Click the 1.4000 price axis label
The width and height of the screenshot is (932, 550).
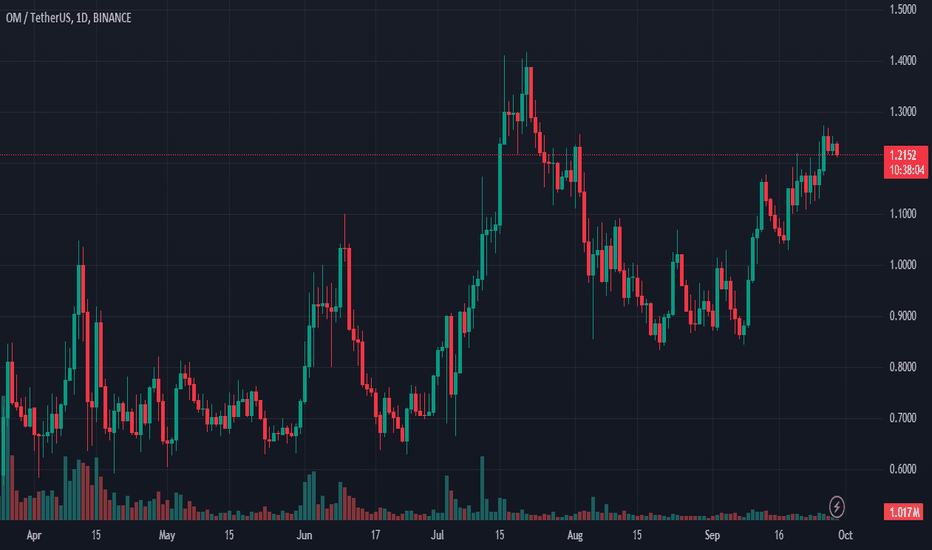click(x=903, y=61)
